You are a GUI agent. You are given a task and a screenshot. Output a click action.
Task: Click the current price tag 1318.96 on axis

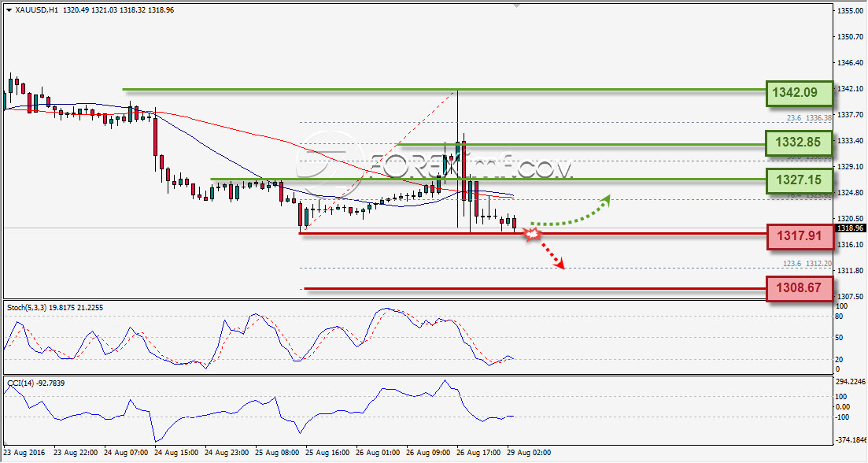[x=850, y=228]
